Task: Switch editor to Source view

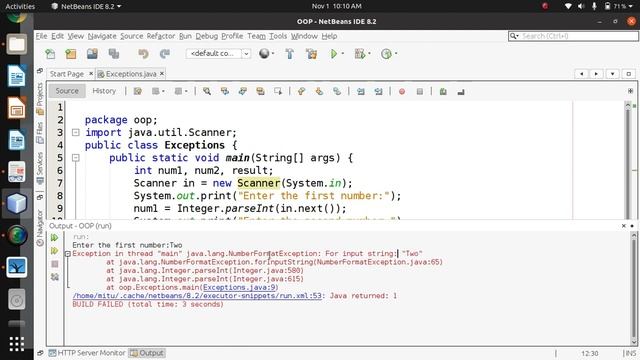Action: coord(67,91)
